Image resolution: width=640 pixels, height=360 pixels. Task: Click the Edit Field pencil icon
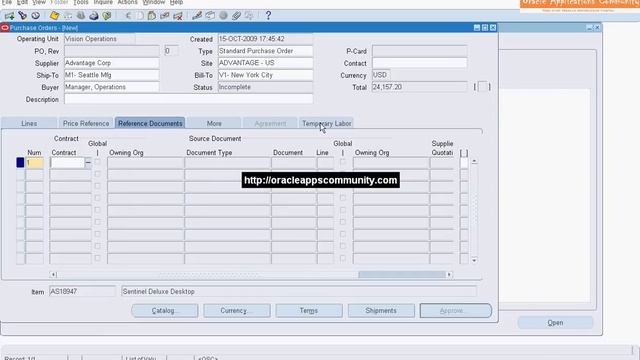pos(197,16)
